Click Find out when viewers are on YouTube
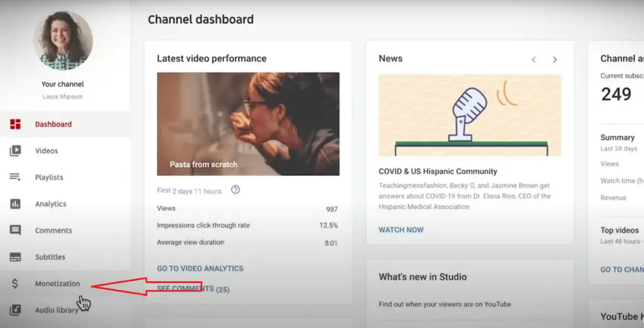Viewport: 644px width, 328px height. 445,304
